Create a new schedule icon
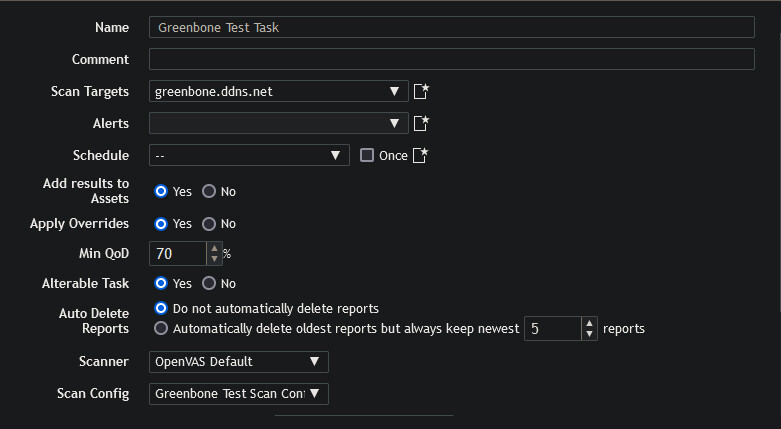The image size is (781, 429). (x=421, y=155)
